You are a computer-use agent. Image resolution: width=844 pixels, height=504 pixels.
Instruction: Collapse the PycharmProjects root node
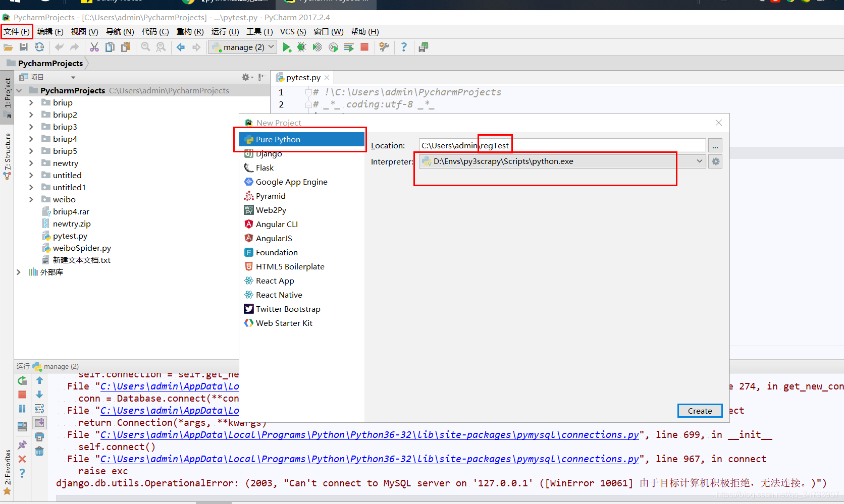(19, 90)
